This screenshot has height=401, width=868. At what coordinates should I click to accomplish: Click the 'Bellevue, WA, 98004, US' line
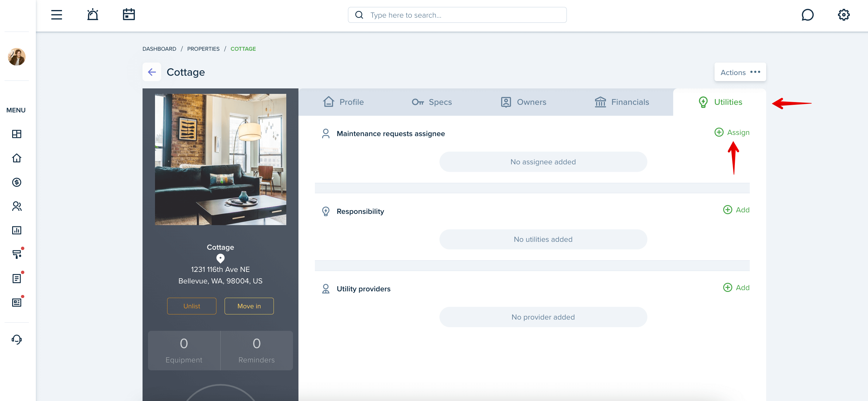click(220, 281)
